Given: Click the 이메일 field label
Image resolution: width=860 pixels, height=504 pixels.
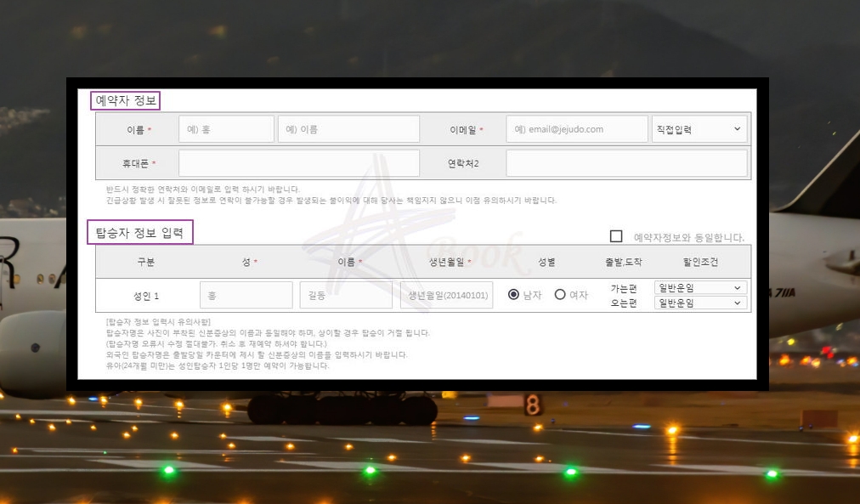Looking at the screenshot, I should (463, 130).
